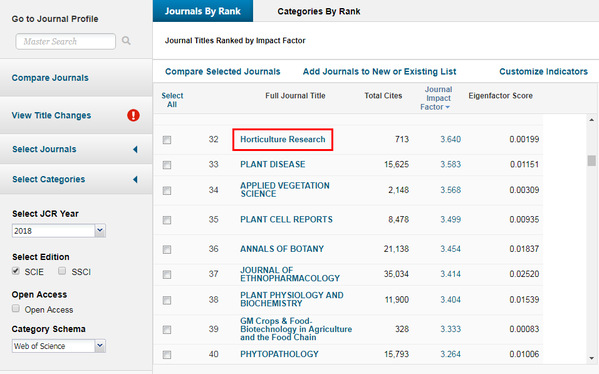The height and width of the screenshot is (374, 599).
Task: Click impact factor 3.568 for Applied Vegetation Science
Action: click(450, 190)
